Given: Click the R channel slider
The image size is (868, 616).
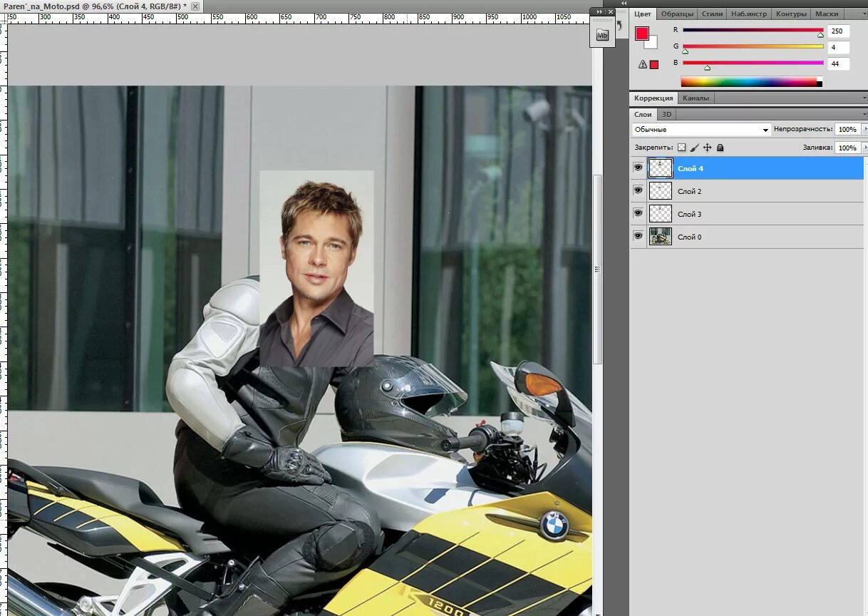Looking at the screenshot, I should 753,31.
